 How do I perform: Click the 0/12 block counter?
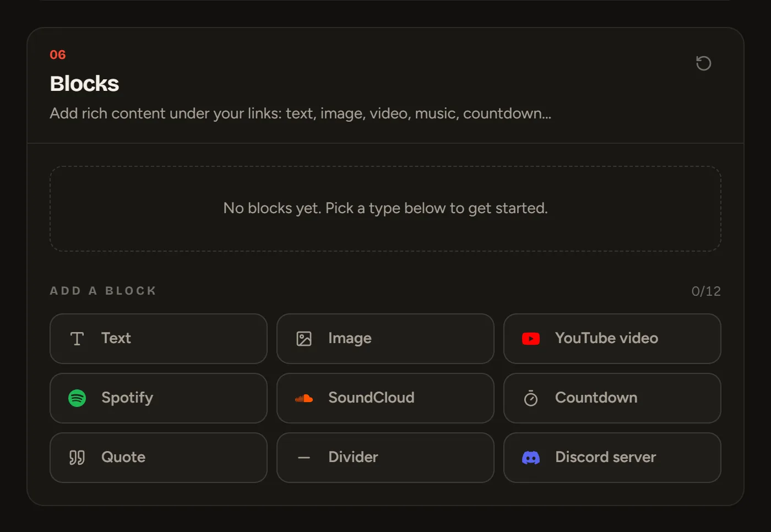click(x=706, y=291)
